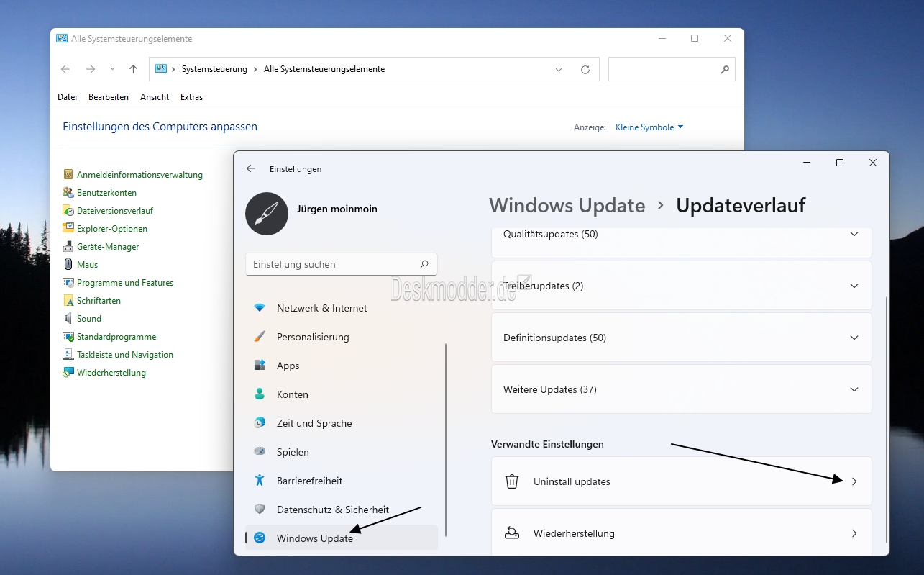This screenshot has height=575, width=924.
Task: Click the Benutzerkonten users icon
Action: tap(68, 192)
